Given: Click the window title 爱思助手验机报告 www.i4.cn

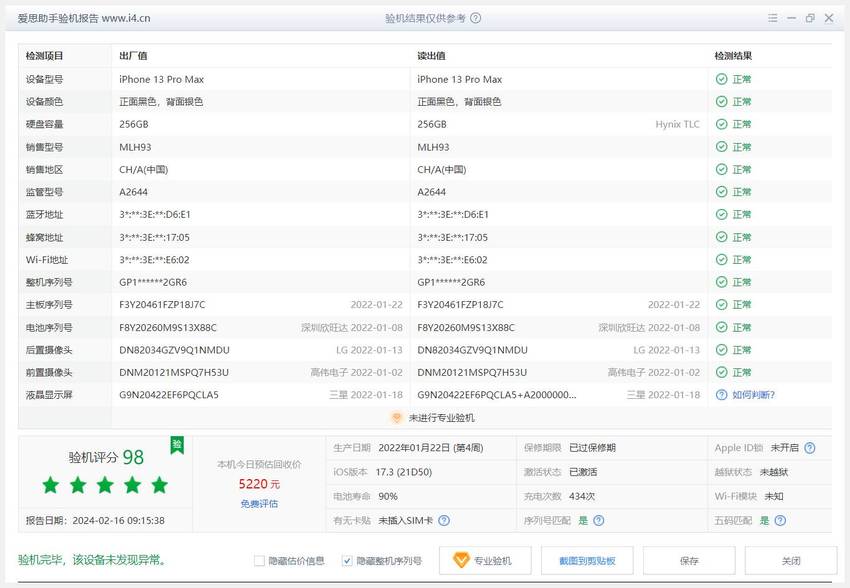Looking at the screenshot, I should pos(84,18).
